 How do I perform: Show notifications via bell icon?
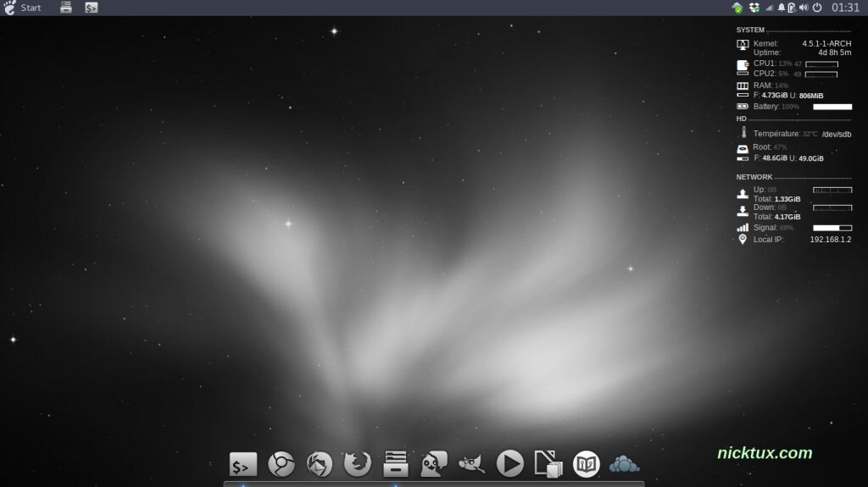pyautogui.click(x=782, y=8)
